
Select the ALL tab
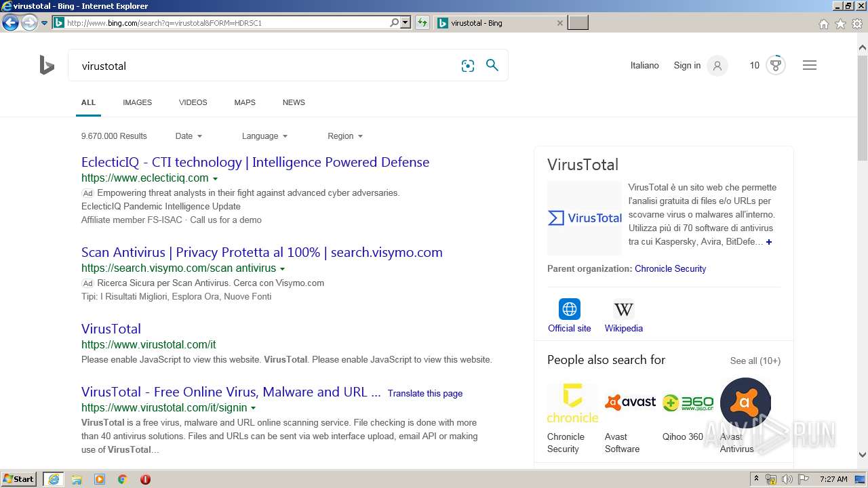pyautogui.click(x=88, y=102)
